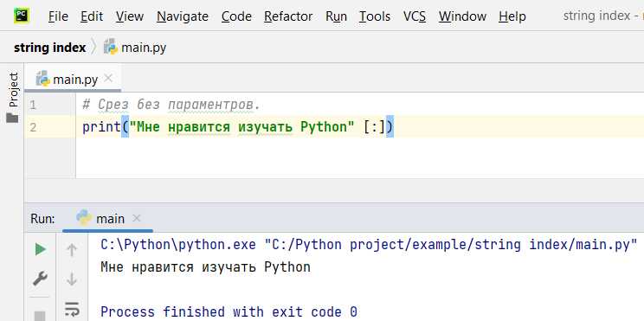The image size is (644, 321).
Task: Open the Edit menu
Action: pyautogui.click(x=92, y=16)
